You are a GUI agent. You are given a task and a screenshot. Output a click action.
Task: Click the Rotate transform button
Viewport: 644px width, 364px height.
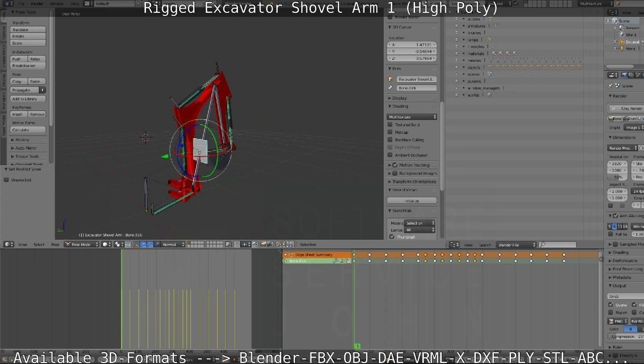pyautogui.click(x=28, y=36)
